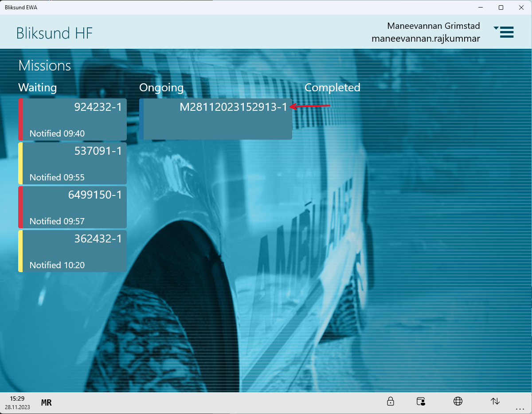Screen dimensions: 532x414
Task: Click the Notified 09:57 text
Action: pyautogui.click(x=57, y=221)
